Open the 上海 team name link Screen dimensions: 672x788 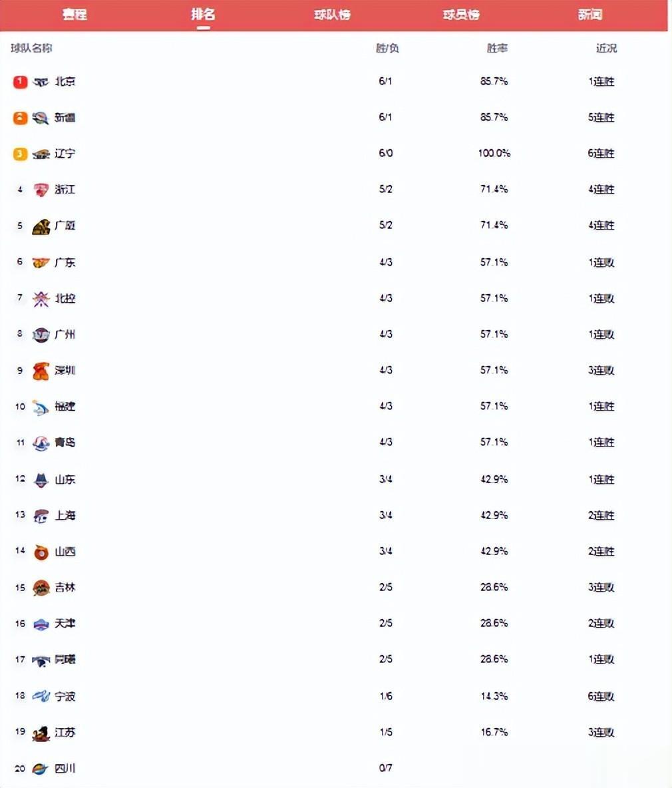[65, 516]
